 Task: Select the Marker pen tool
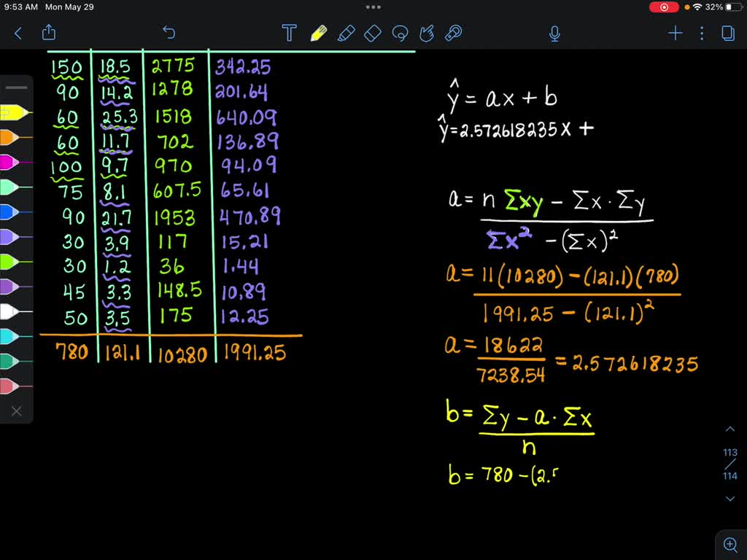point(347,33)
